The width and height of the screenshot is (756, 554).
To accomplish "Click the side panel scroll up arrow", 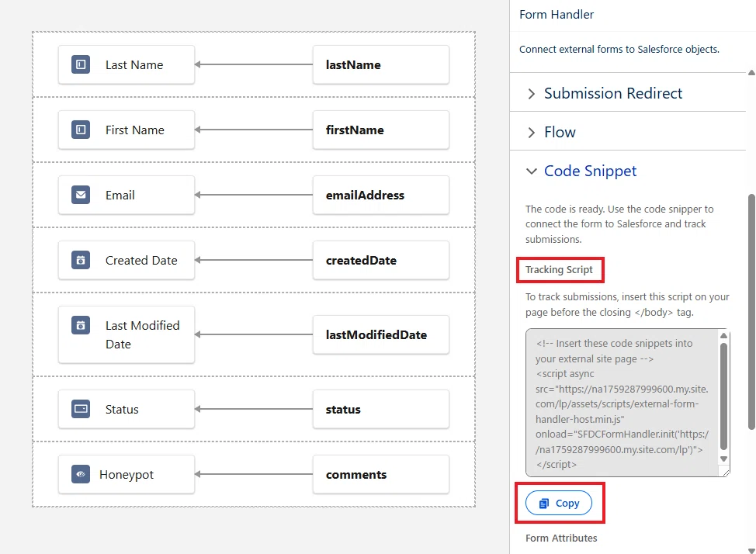I will (x=751, y=73).
